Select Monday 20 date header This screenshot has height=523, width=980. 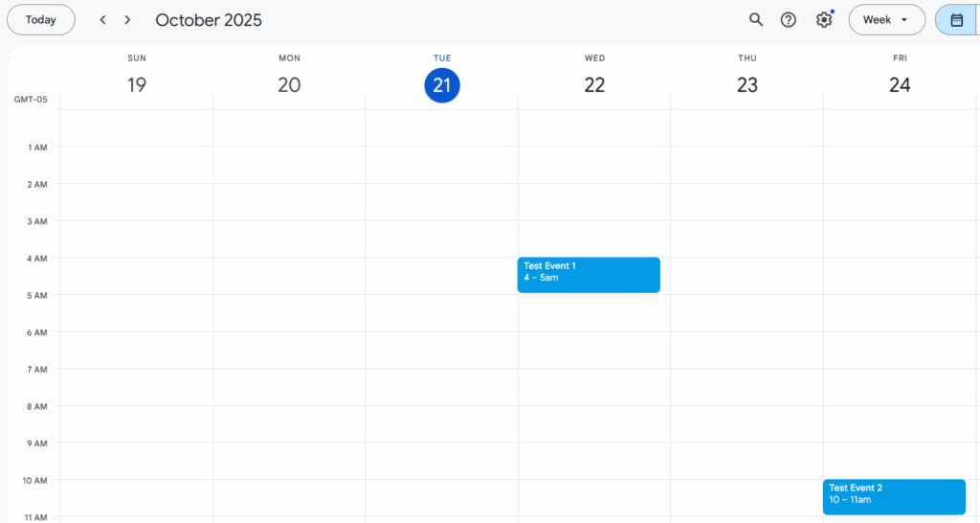(289, 85)
